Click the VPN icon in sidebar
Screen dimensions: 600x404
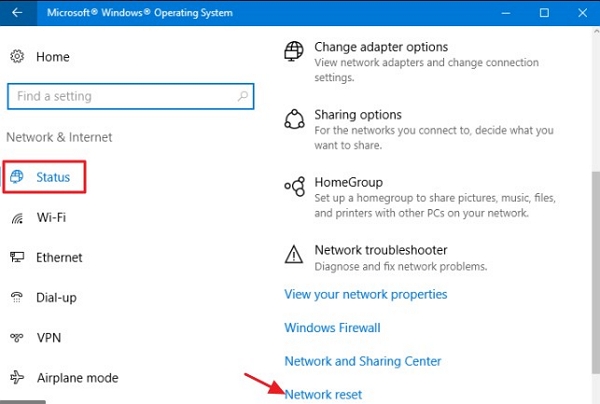(17, 337)
